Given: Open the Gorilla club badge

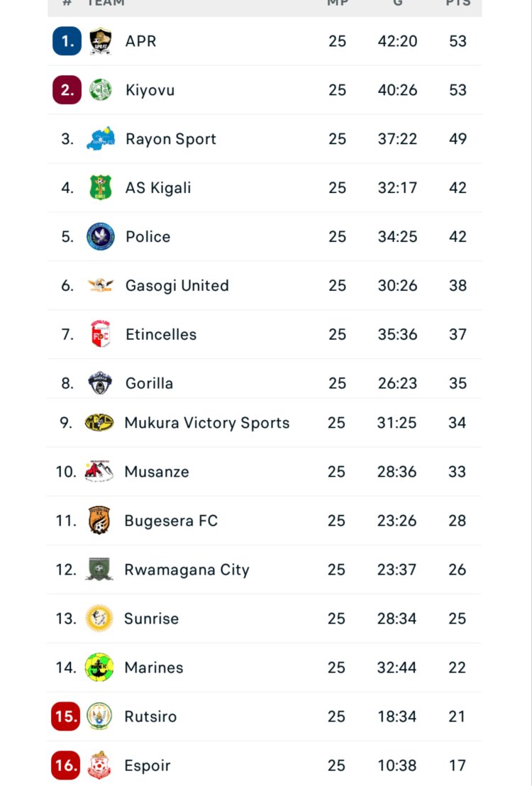Looking at the screenshot, I should (100, 383).
